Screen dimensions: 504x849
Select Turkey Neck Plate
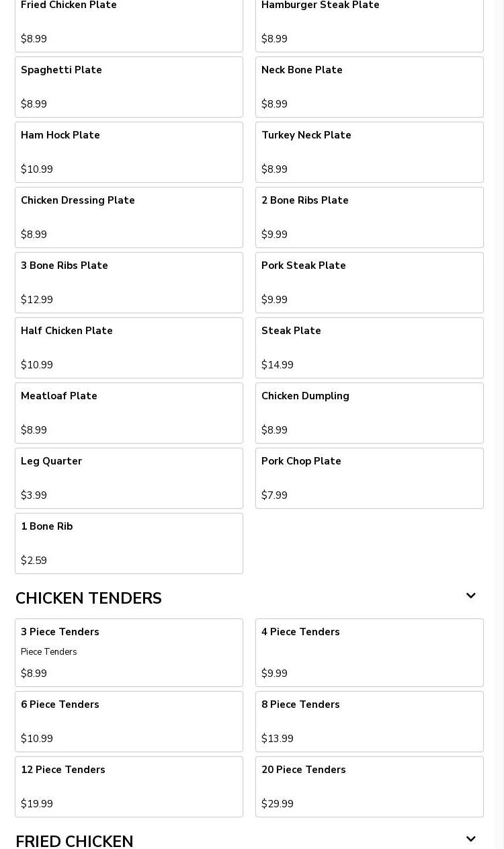(370, 153)
